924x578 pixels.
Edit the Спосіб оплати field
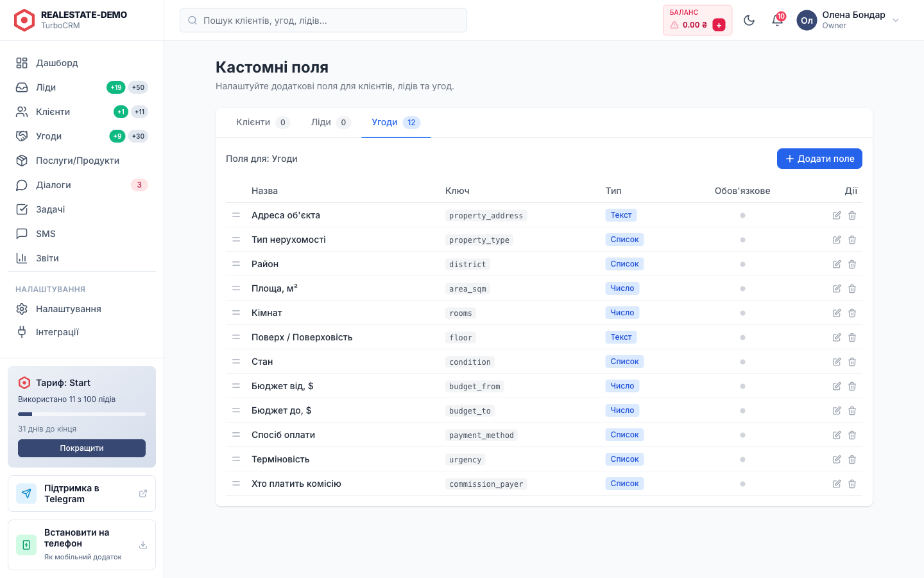(837, 435)
